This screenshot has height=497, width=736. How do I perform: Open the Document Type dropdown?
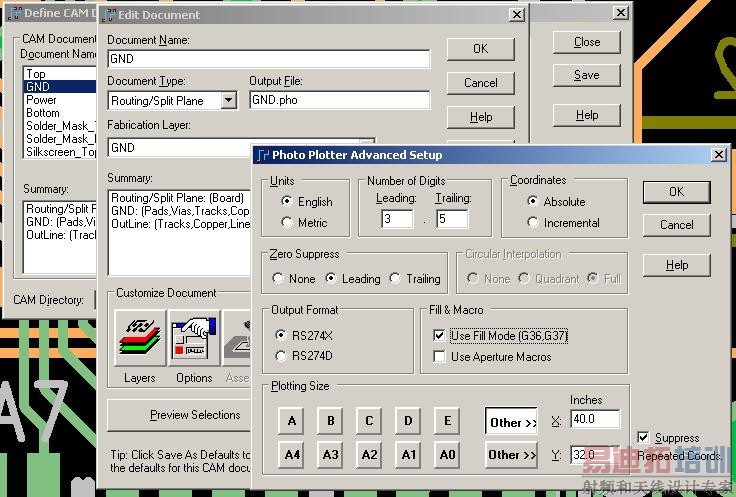coord(229,100)
